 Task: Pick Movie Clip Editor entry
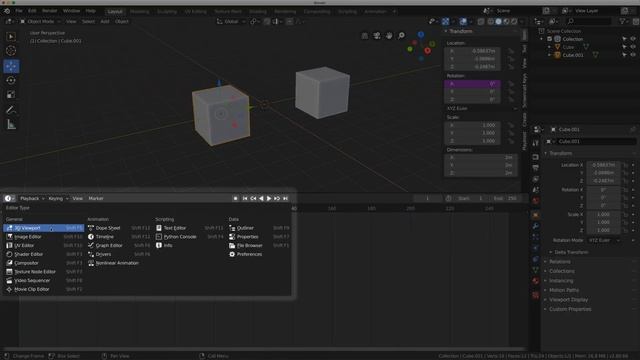coord(44,289)
